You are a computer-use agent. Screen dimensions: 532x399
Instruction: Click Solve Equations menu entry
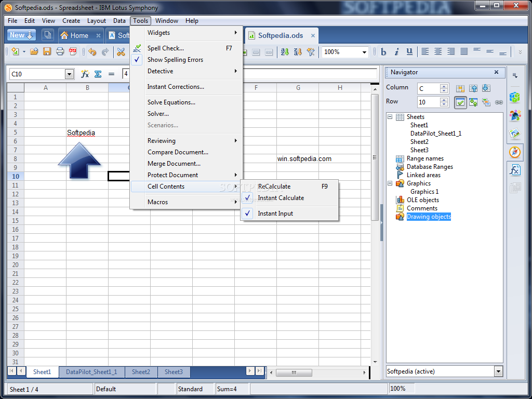click(x=186, y=102)
